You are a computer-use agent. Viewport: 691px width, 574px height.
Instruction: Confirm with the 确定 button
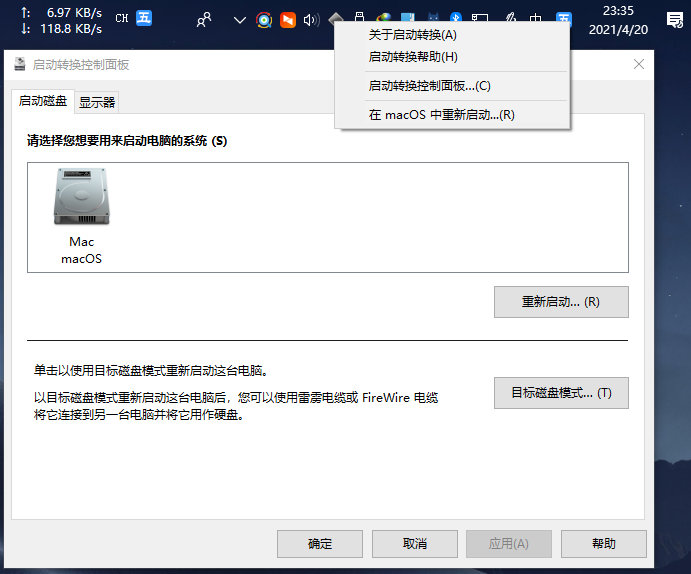point(320,544)
